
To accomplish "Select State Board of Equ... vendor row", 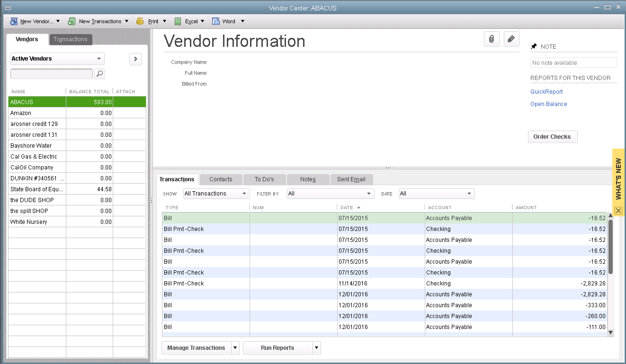I will pos(37,189).
